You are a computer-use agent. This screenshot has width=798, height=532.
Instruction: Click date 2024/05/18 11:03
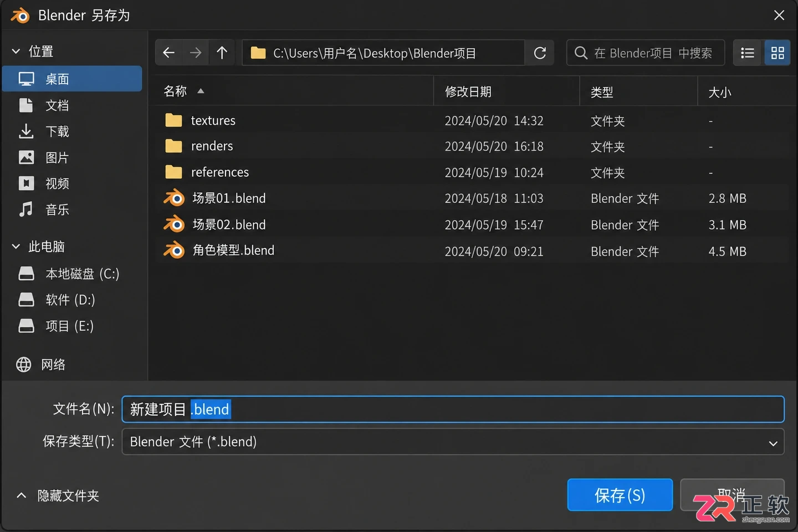494,198
